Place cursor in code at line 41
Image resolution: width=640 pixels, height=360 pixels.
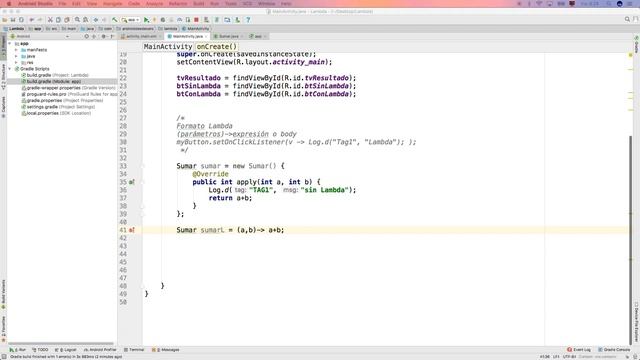tap(230, 230)
